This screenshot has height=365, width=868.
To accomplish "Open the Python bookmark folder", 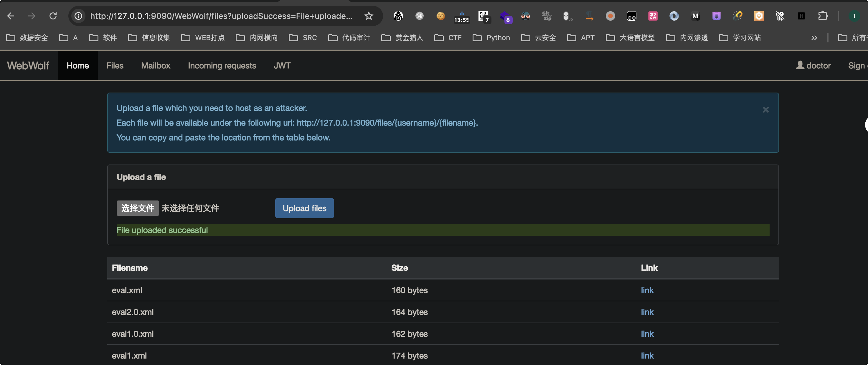I will [491, 38].
